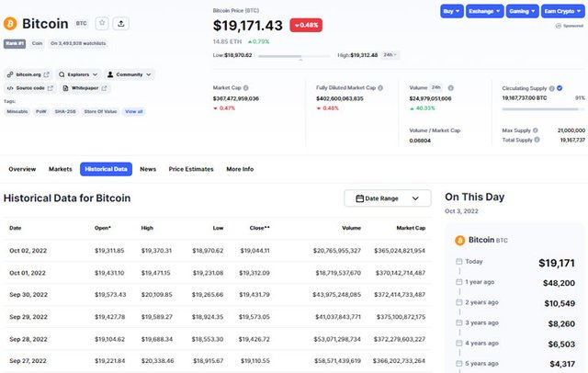Open the Source code link
The image size is (588, 373).
click(30, 88)
